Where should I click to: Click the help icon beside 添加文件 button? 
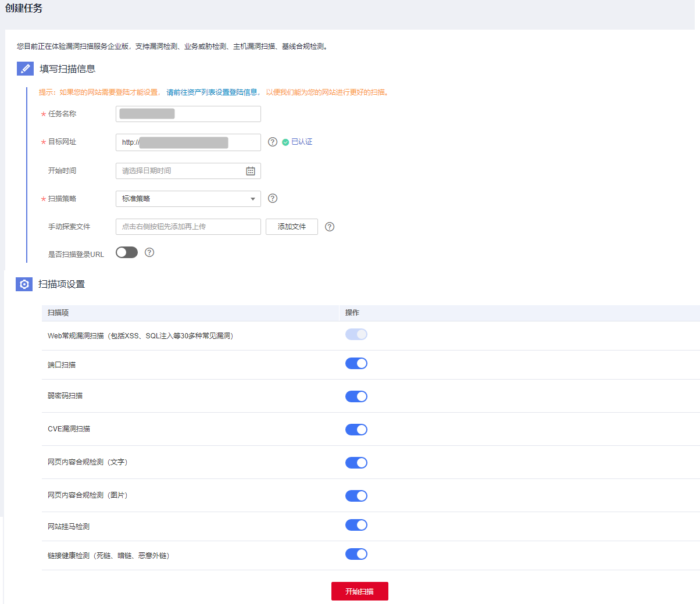pos(330,227)
